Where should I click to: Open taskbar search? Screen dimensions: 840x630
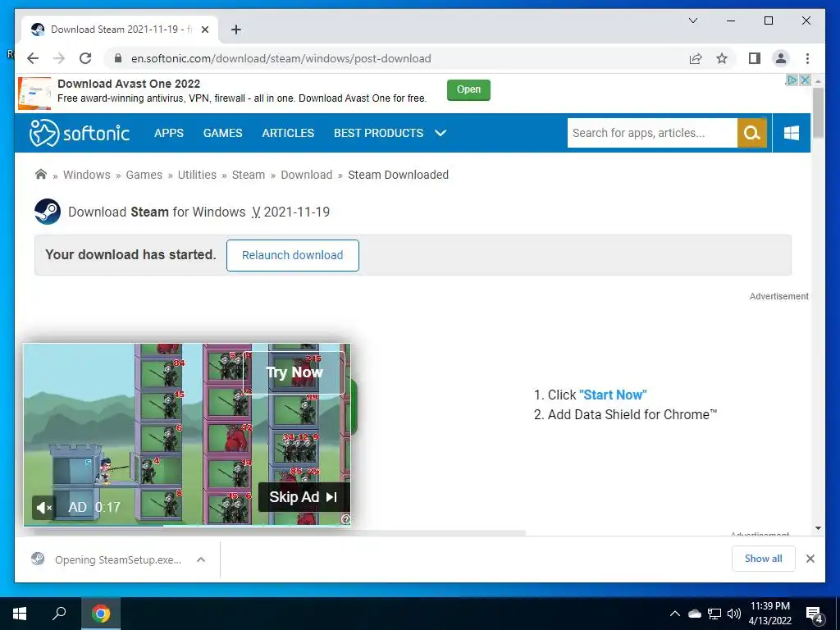coord(59,614)
